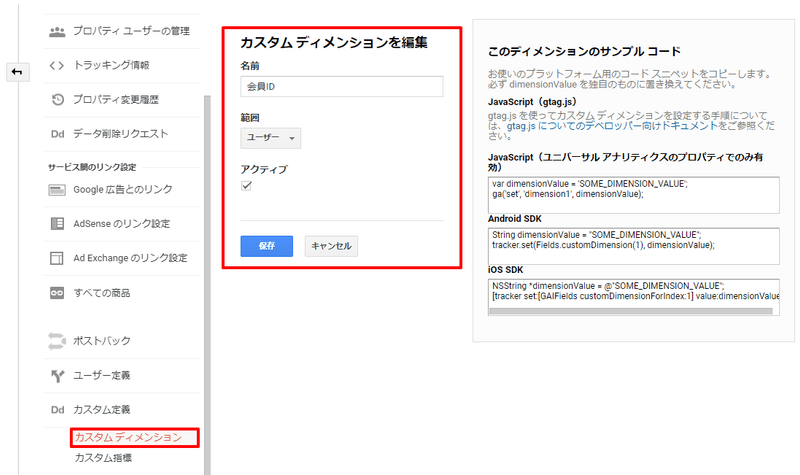The height and width of the screenshot is (475, 800).
Task: Click the カスタム ディメンションを編集 heading
Action: click(334, 43)
